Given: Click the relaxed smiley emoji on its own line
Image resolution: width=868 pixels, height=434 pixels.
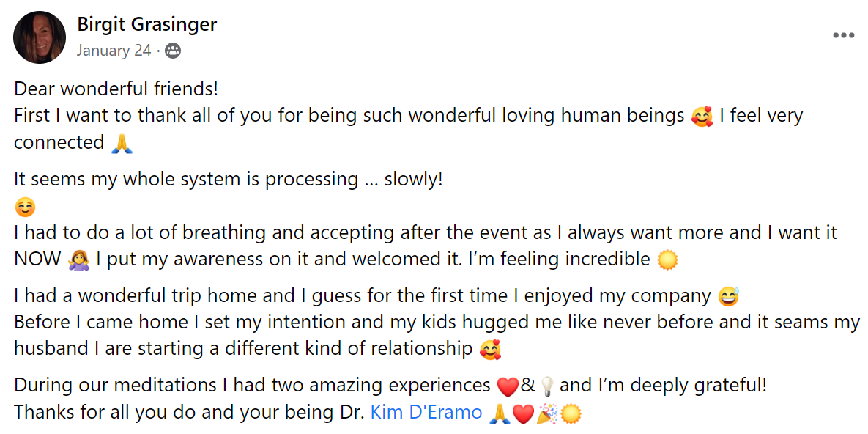Looking at the screenshot, I should coord(25,207).
